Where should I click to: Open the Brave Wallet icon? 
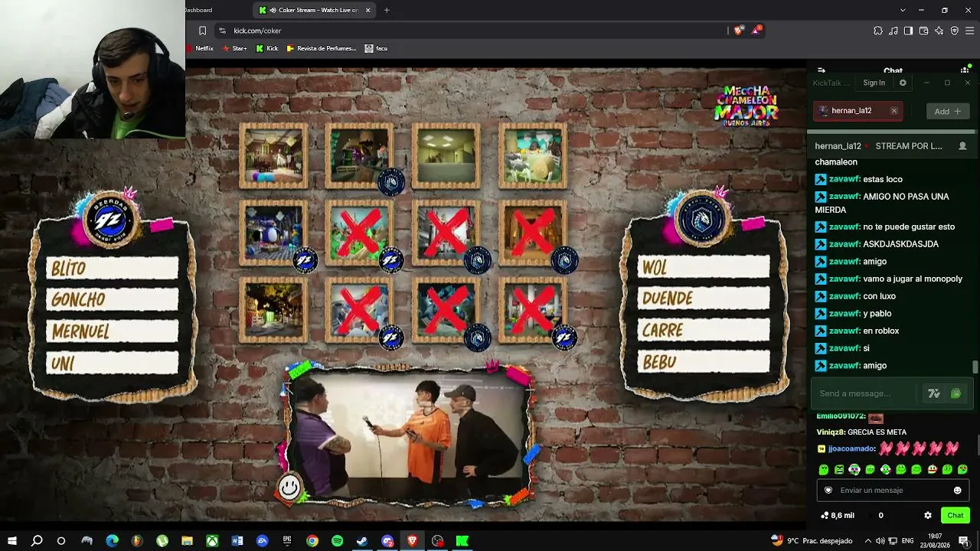coord(924,31)
